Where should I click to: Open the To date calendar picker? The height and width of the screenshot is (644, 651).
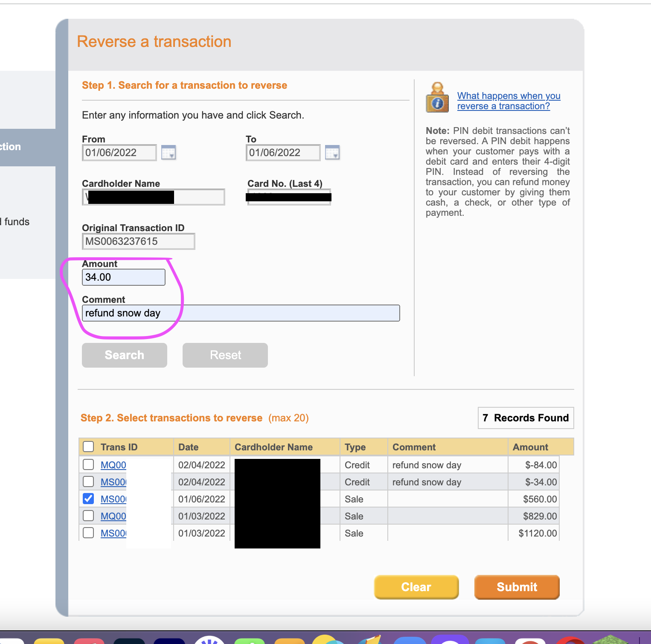pyautogui.click(x=333, y=152)
